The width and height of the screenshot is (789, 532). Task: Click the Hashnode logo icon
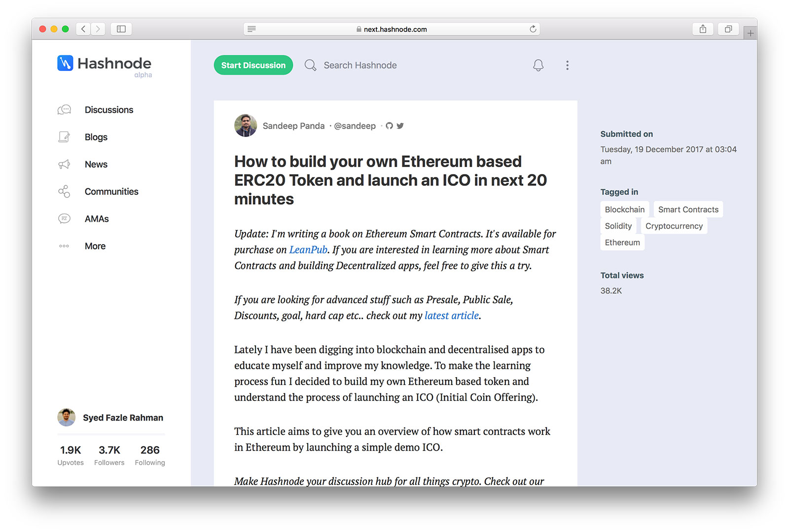pyautogui.click(x=65, y=63)
